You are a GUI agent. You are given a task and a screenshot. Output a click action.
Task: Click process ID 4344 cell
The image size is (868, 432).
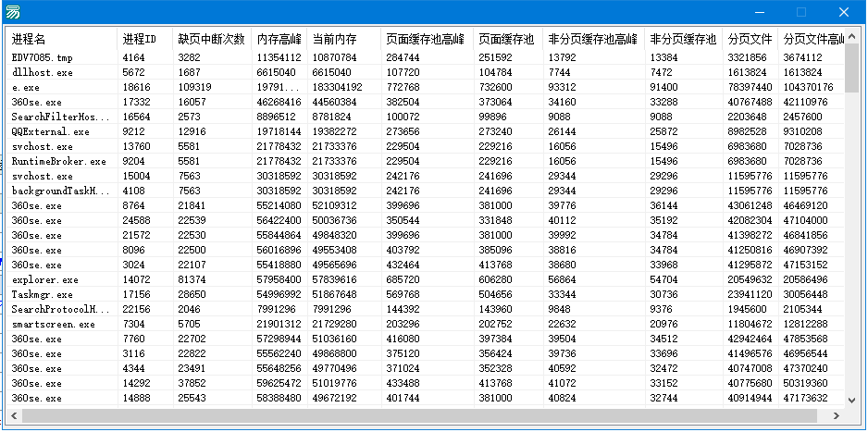pos(133,368)
